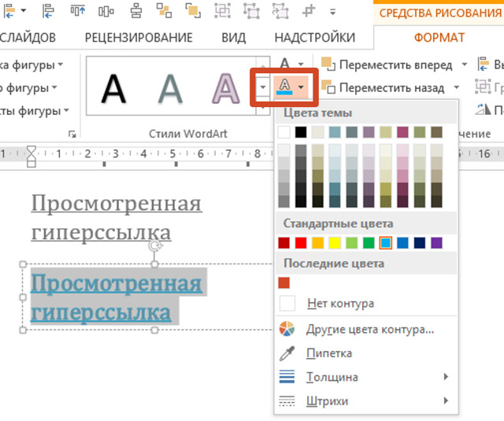Click the Regroup icon in quick toolbar
Image resolution: width=504 pixels, height=421 pixels.
pyautogui.click(x=280, y=11)
